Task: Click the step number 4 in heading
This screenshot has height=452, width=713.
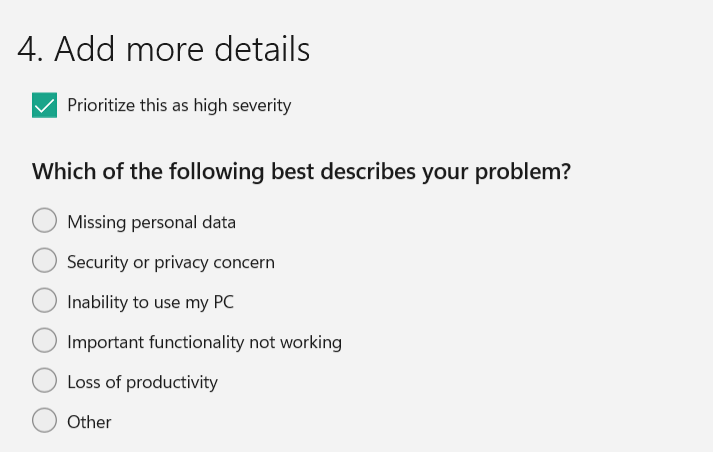Action: (x=28, y=49)
